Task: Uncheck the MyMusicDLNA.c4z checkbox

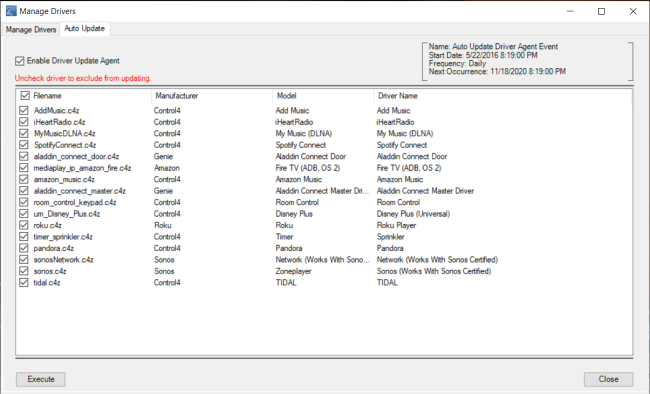Action: [24, 134]
